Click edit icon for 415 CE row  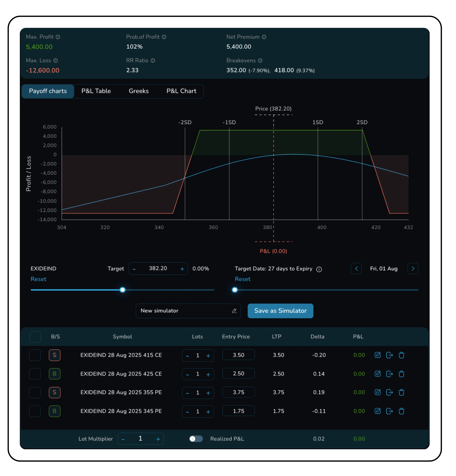(377, 355)
